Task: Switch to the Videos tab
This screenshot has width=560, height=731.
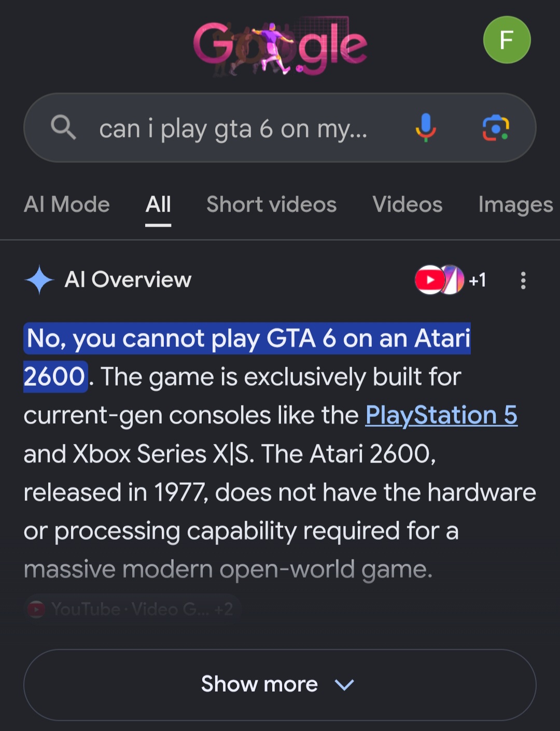Action: click(408, 204)
